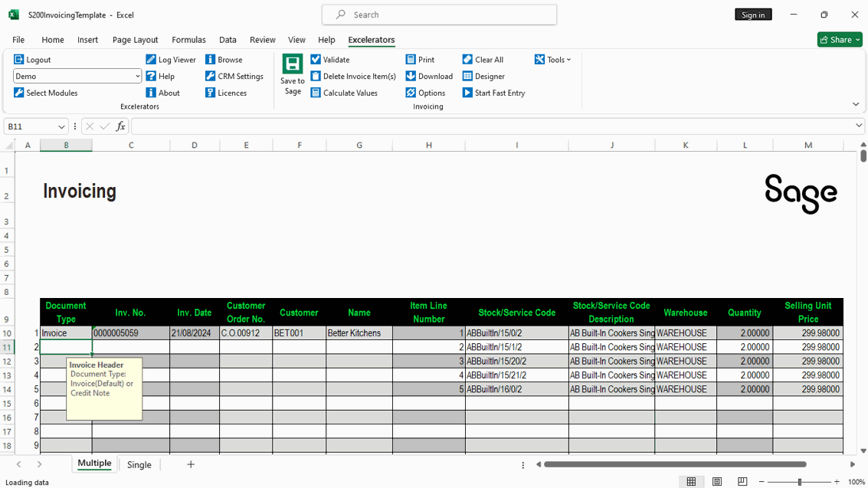Click the Search box
The image size is (868, 488).
coord(440,15)
